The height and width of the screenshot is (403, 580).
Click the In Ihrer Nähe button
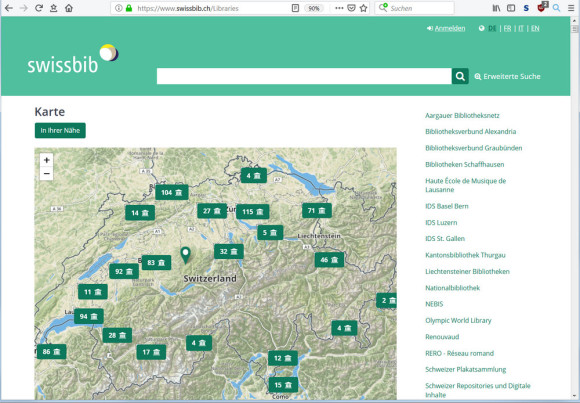(60, 131)
